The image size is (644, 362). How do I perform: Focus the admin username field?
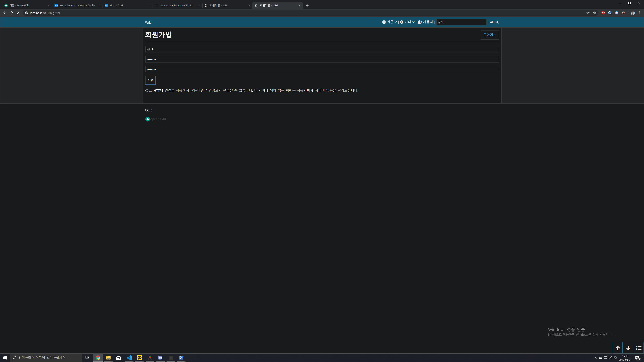click(322, 49)
